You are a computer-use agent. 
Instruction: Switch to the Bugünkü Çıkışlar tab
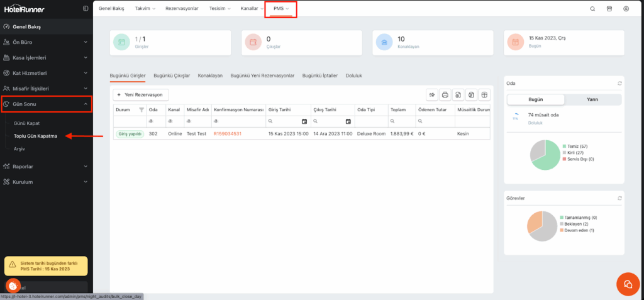[172, 75]
